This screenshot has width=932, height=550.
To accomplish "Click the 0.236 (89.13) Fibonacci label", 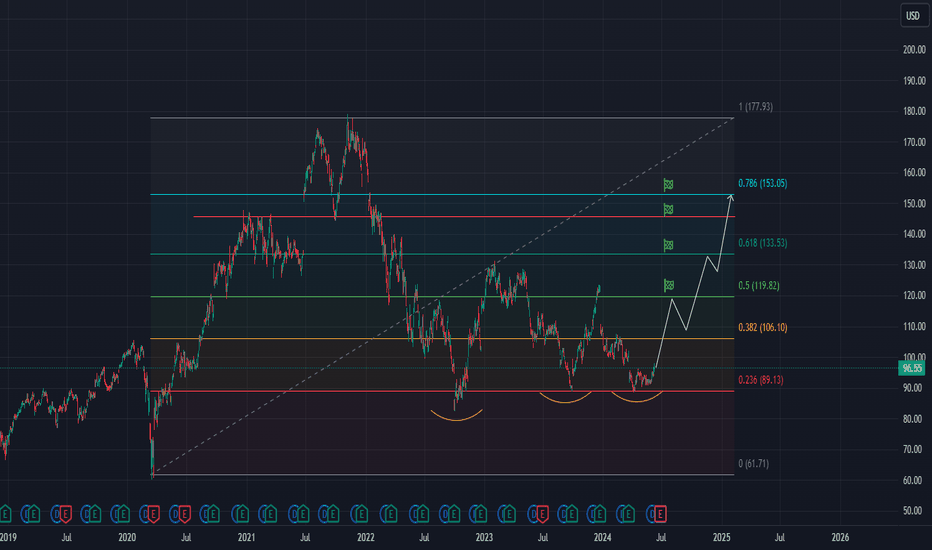I will 761,380.
